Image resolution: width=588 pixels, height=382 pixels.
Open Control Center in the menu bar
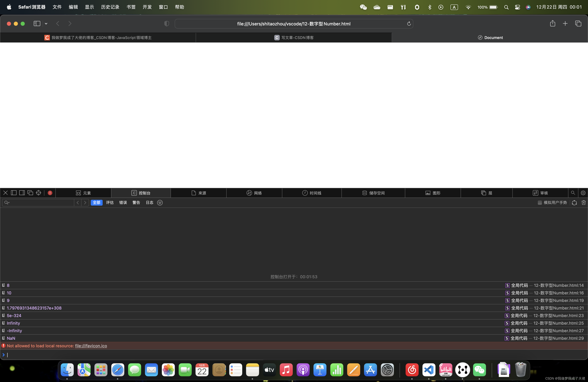click(517, 7)
